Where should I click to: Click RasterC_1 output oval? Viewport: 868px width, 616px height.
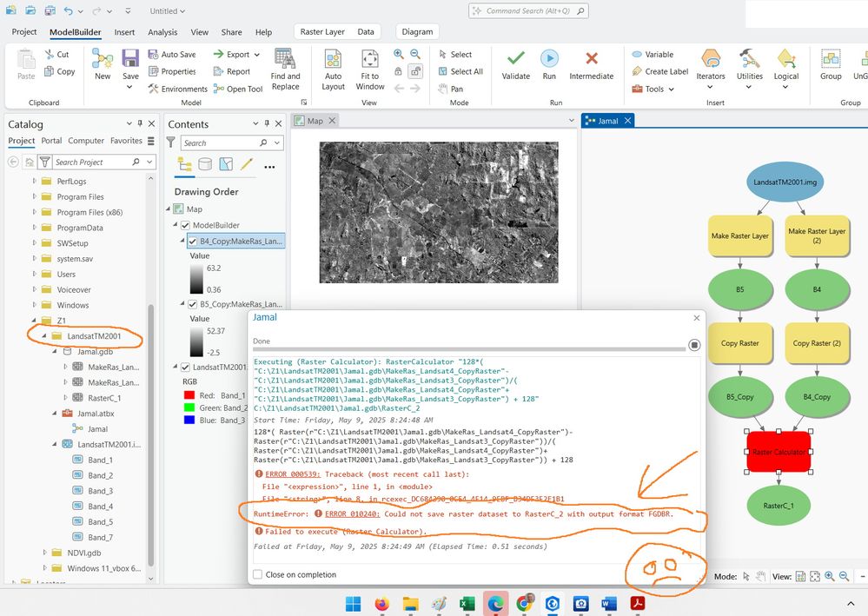tap(779, 506)
